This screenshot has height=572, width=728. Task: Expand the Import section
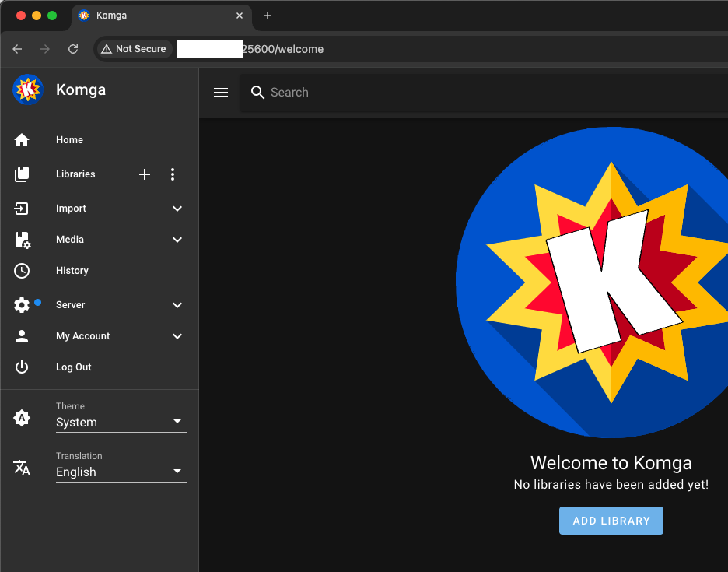177,208
